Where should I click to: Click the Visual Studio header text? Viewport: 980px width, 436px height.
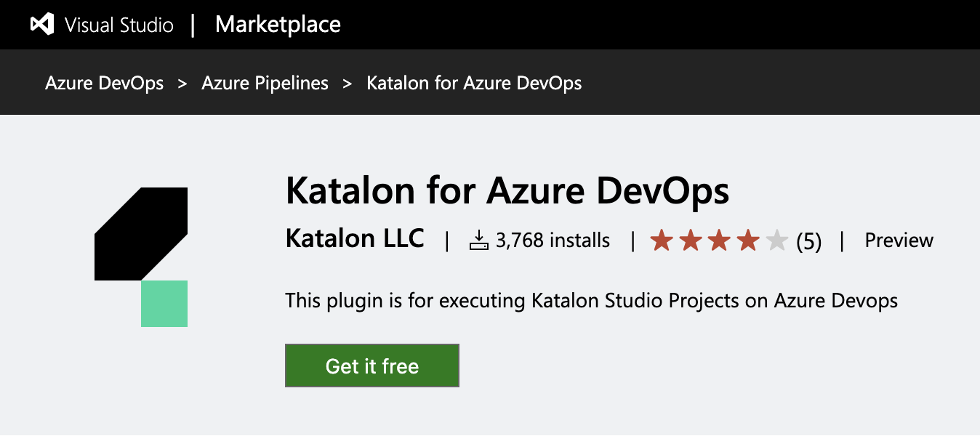(x=119, y=25)
